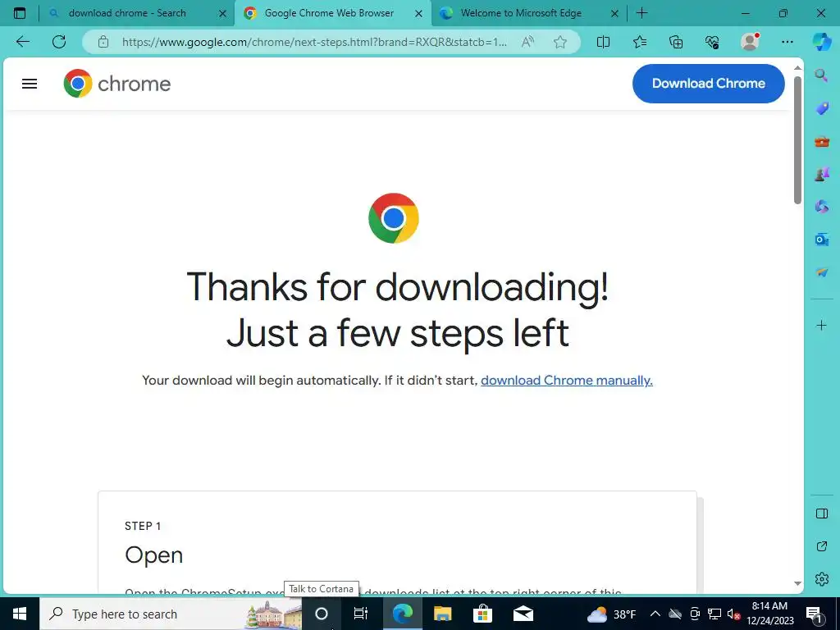Click the Download Chrome button
Screen dimensions: 840x630
708,84
